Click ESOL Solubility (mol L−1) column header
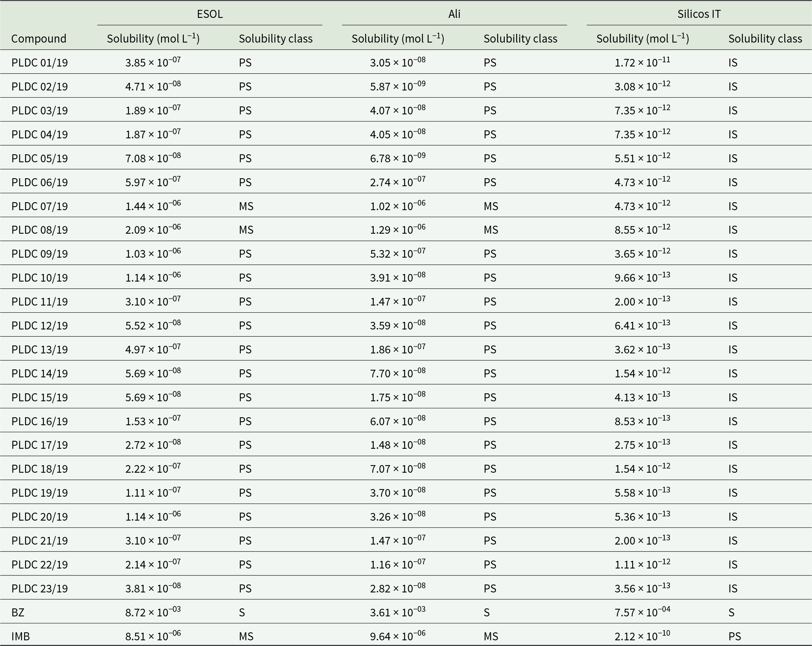 [x=153, y=38]
